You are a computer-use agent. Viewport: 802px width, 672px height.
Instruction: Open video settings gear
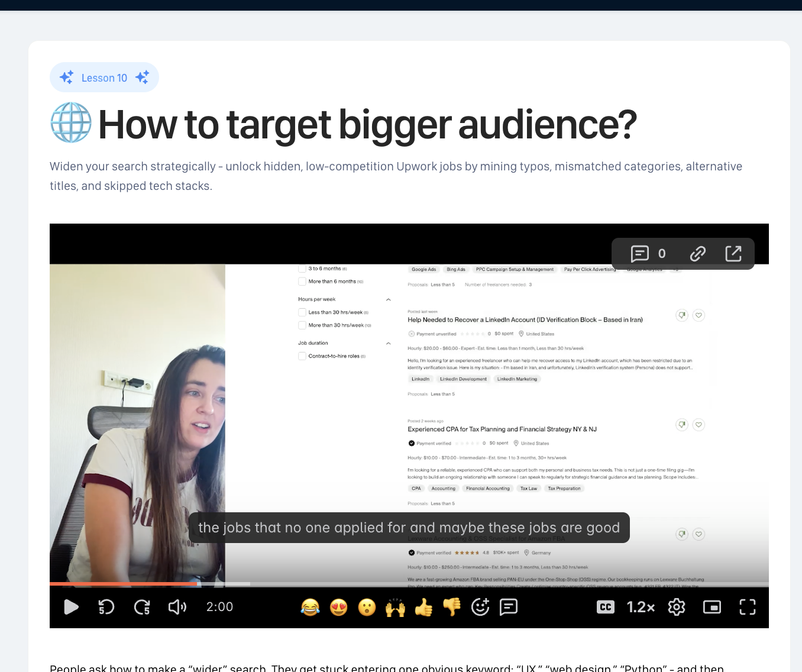coord(677,607)
